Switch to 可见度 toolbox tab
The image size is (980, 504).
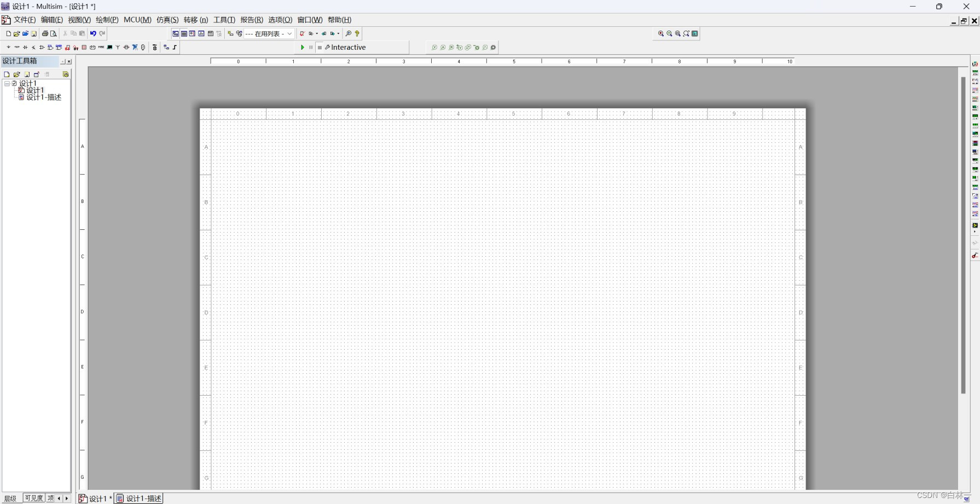click(34, 498)
